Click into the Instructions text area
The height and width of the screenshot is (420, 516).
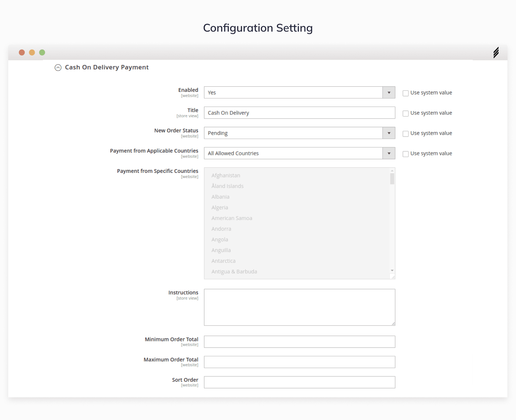coord(299,307)
